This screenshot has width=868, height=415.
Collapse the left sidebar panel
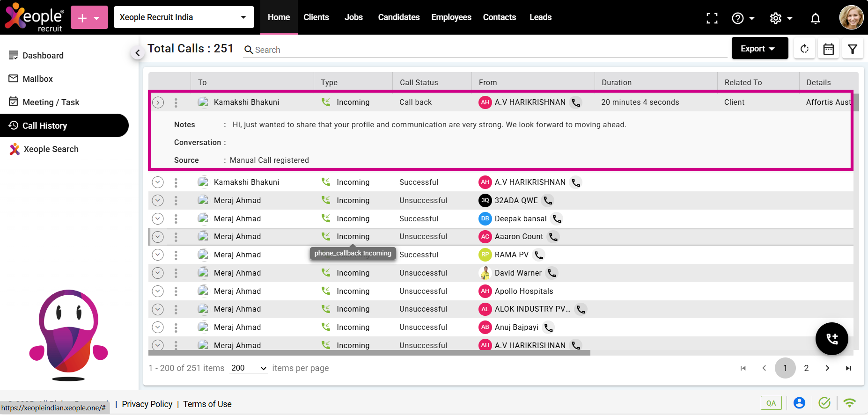click(x=137, y=53)
